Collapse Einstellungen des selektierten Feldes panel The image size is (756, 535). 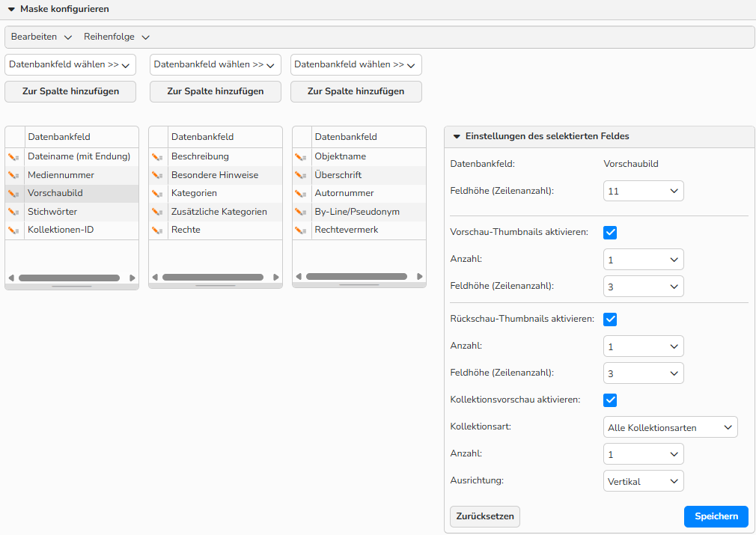[457, 136]
